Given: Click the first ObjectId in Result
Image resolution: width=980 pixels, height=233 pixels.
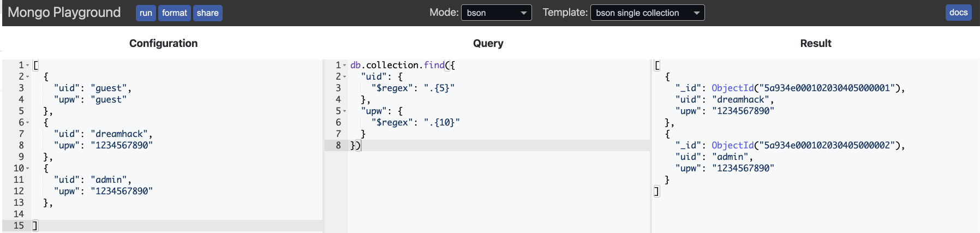Looking at the screenshot, I should coord(808,88).
